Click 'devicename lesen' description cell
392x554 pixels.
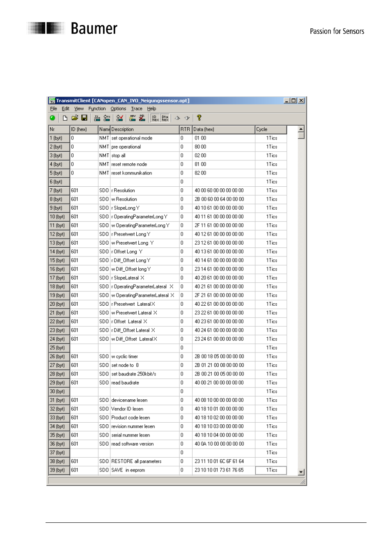pos(144,400)
